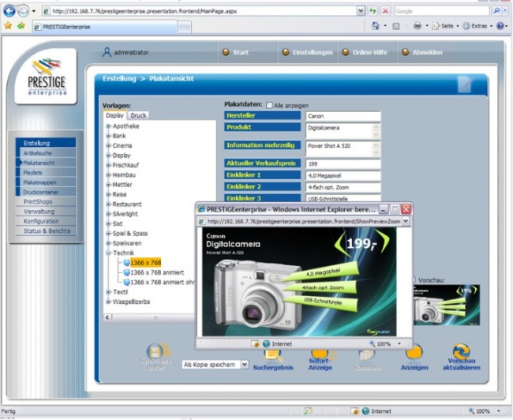This screenshot has width=513, height=420.
Task: Open the Druckcontainer sidebar entry
Action: (x=46, y=192)
